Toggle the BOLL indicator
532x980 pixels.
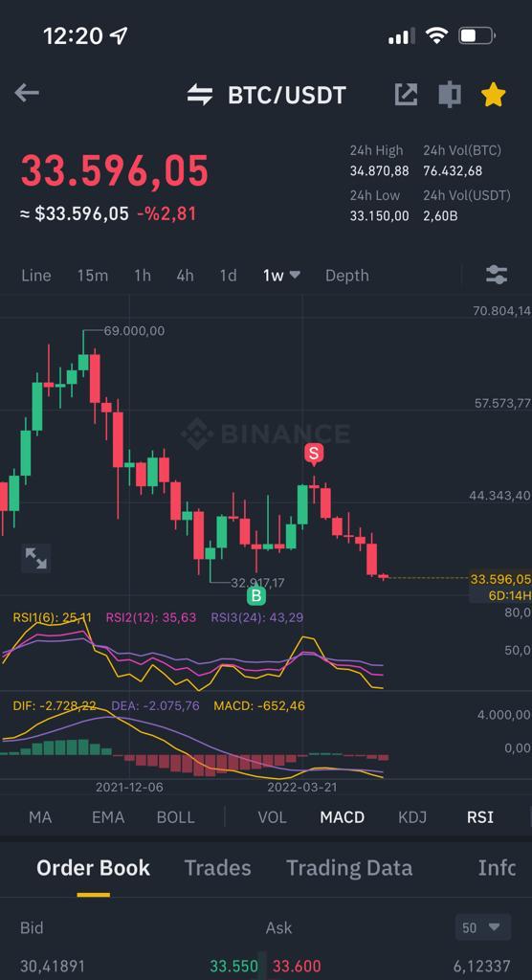tap(176, 817)
